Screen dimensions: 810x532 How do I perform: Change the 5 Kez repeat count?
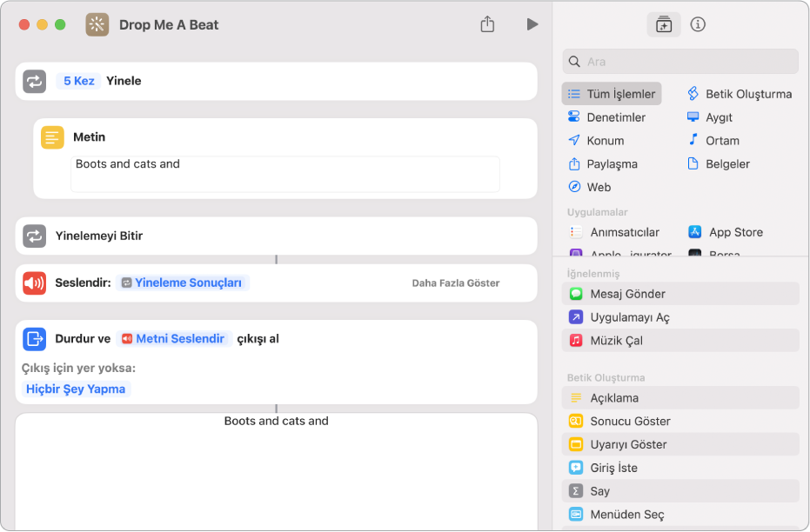tap(78, 81)
